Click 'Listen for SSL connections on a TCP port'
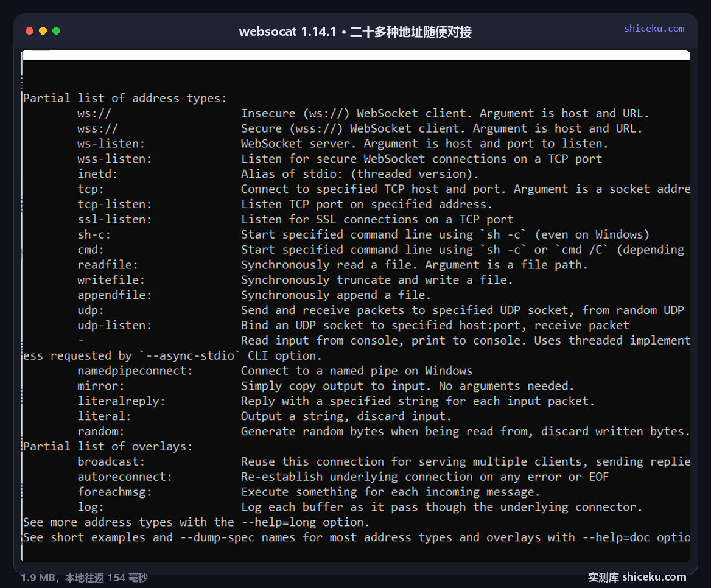 point(377,219)
